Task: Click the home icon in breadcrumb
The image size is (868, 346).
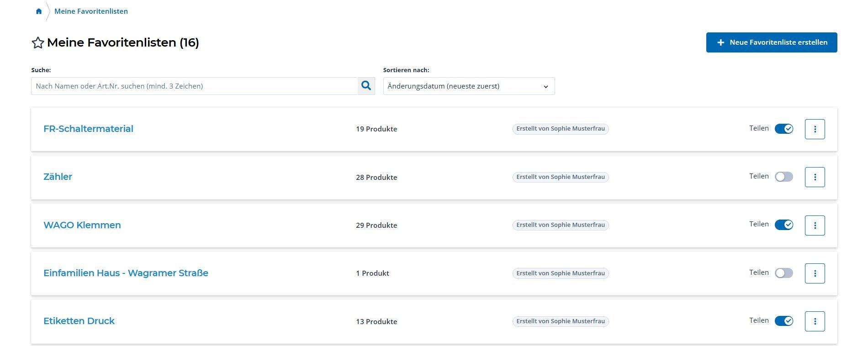Action: click(39, 11)
